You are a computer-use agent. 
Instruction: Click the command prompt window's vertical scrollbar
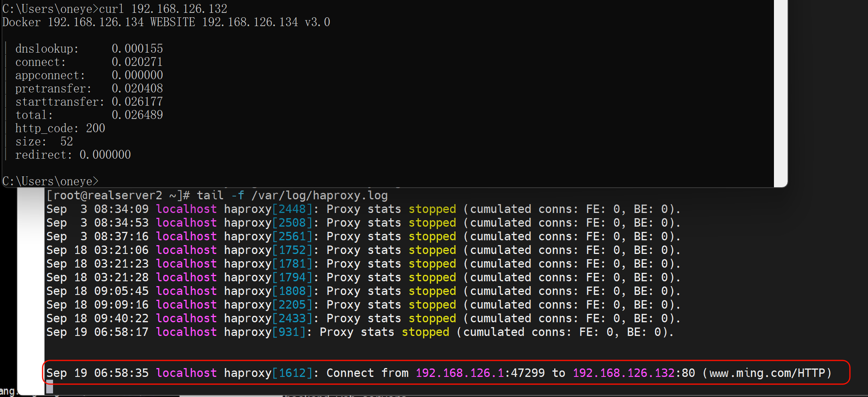click(x=780, y=92)
